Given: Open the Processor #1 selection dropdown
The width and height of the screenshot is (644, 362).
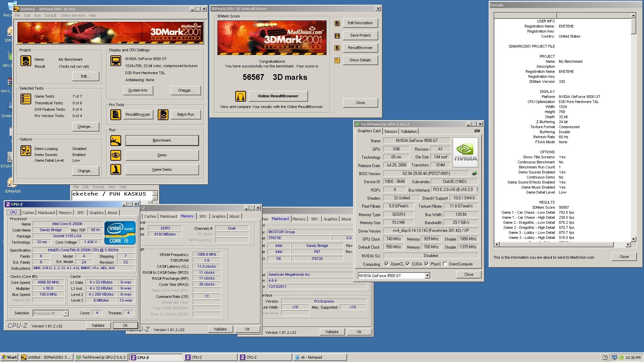Looking at the screenshot, I should (x=66, y=313).
